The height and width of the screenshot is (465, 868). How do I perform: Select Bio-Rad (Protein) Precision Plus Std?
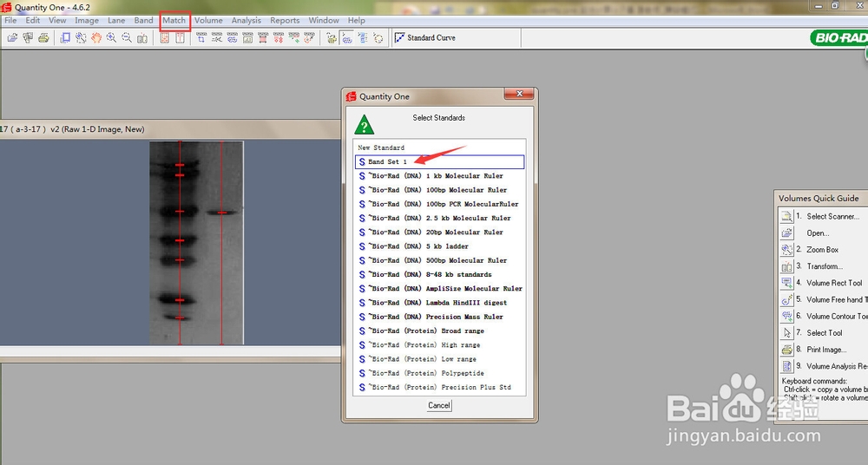pos(439,388)
